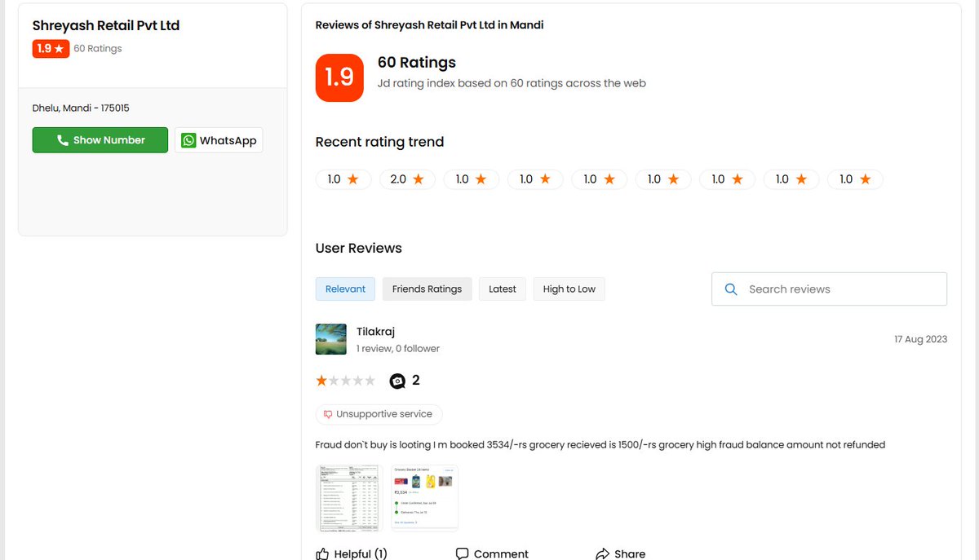Image resolution: width=979 pixels, height=560 pixels.
Task: Click the large orange 1.9 rating box
Action: pos(339,77)
